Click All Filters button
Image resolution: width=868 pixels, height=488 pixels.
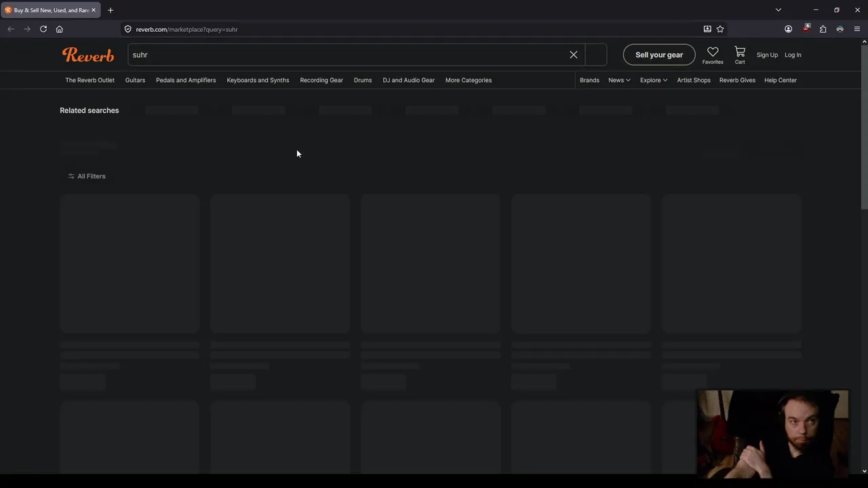87,176
